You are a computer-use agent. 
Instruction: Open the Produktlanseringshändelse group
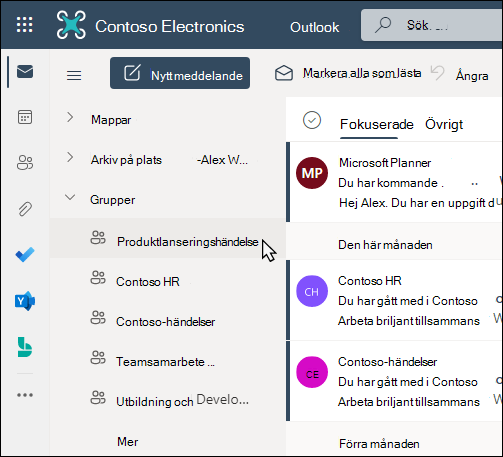pos(168,238)
